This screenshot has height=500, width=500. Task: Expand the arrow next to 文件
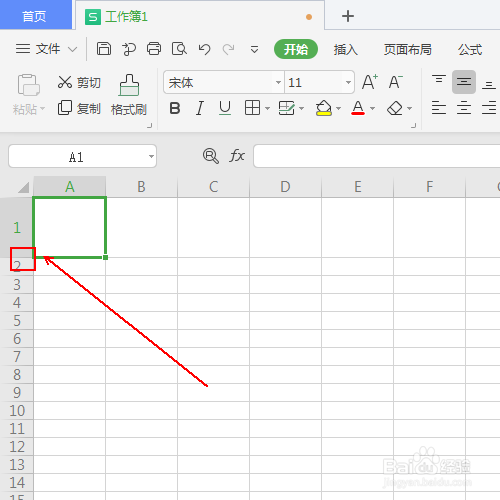click(x=72, y=50)
